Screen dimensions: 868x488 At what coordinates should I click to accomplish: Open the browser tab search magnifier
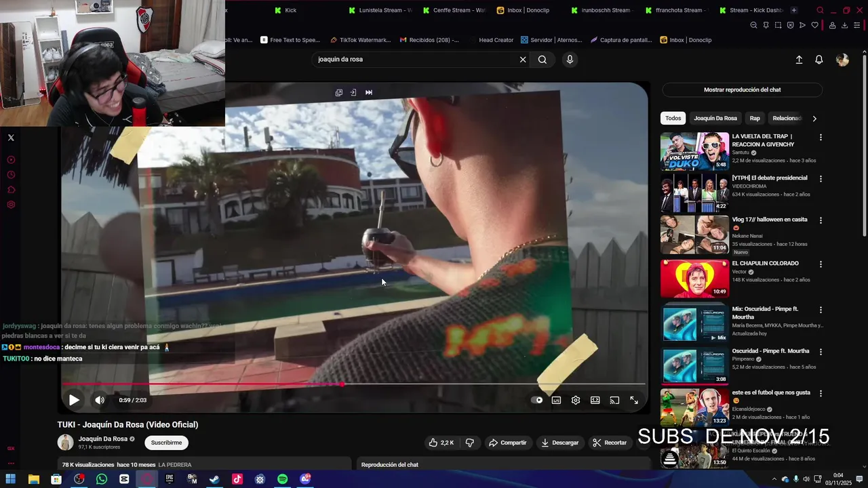pos(820,10)
